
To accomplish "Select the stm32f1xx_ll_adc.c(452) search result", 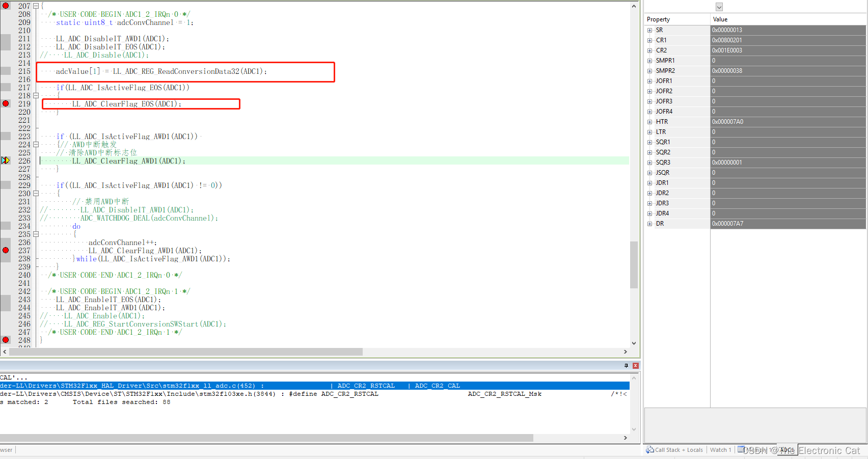I will [315, 386].
